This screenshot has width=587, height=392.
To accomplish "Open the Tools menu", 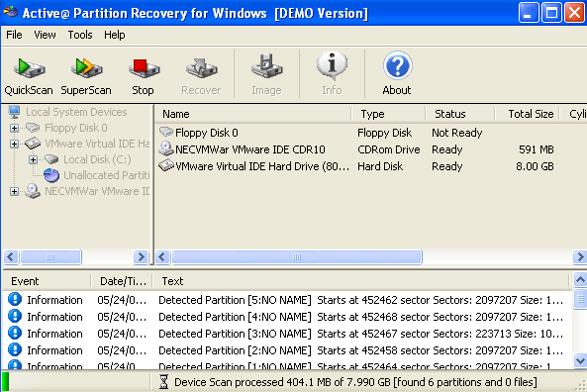I will (x=80, y=35).
